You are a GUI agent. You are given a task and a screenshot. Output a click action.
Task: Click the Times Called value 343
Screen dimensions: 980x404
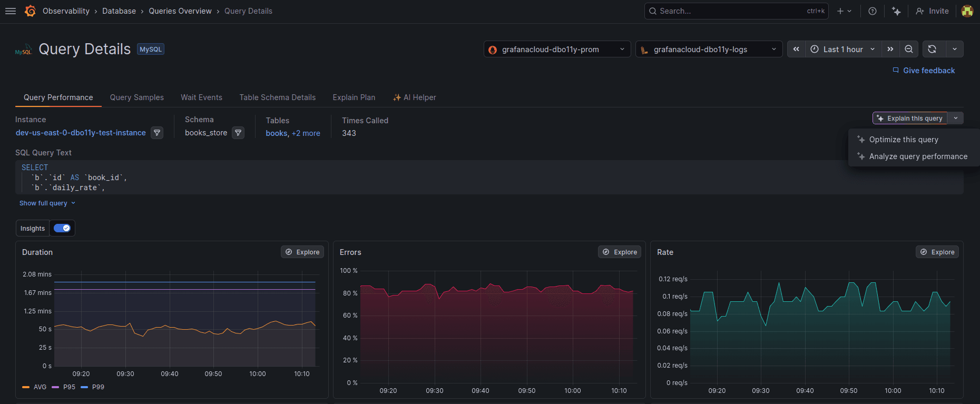pyautogui.click(x=349, y=133)
